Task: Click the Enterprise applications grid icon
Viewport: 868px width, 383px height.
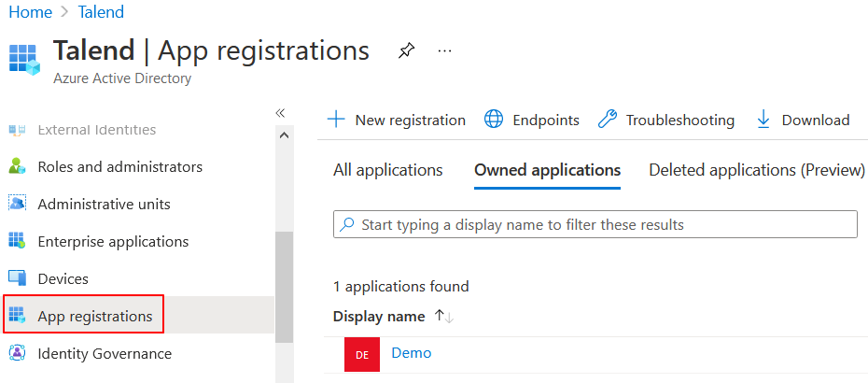Action: click(17, 241)
